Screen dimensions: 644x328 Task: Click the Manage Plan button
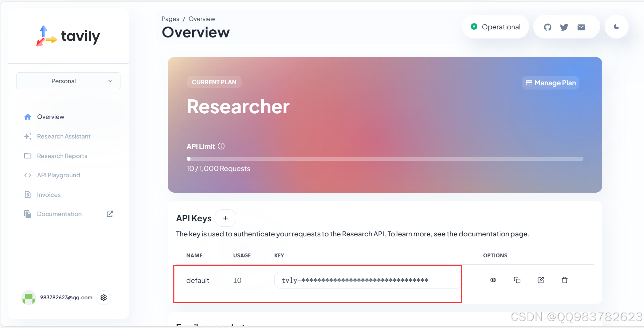tap(550, 83)
